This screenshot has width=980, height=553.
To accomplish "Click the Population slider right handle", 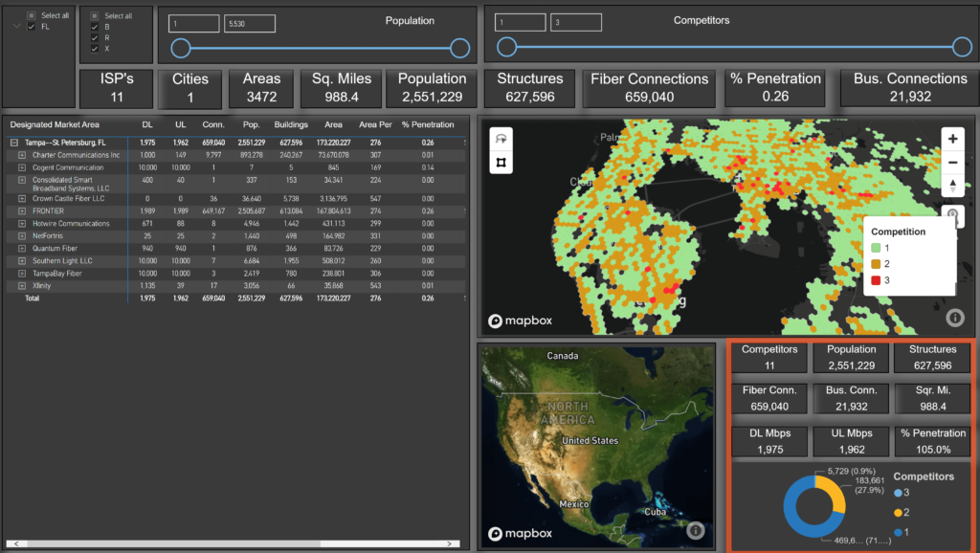I will [x=460, y=48].
